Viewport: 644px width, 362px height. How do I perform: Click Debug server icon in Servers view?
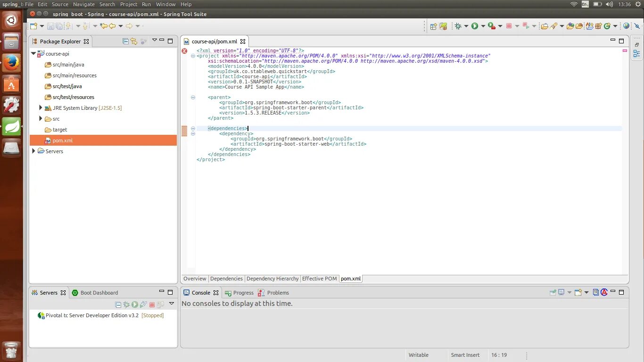click(x=126, y=304)
